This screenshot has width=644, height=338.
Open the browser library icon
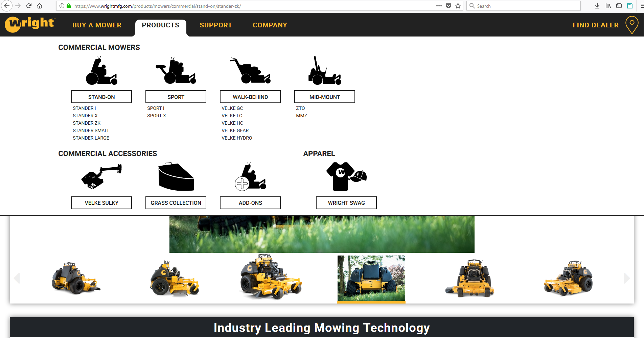coord(608,6)
